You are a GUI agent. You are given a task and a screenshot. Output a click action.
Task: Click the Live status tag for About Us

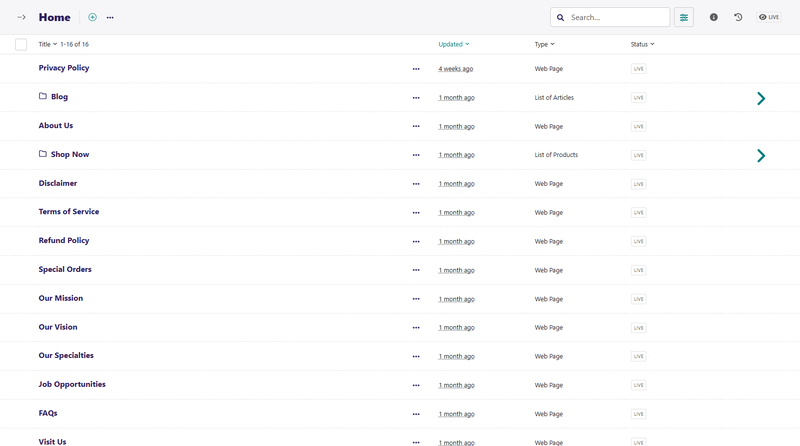click(x=638, y=127)
